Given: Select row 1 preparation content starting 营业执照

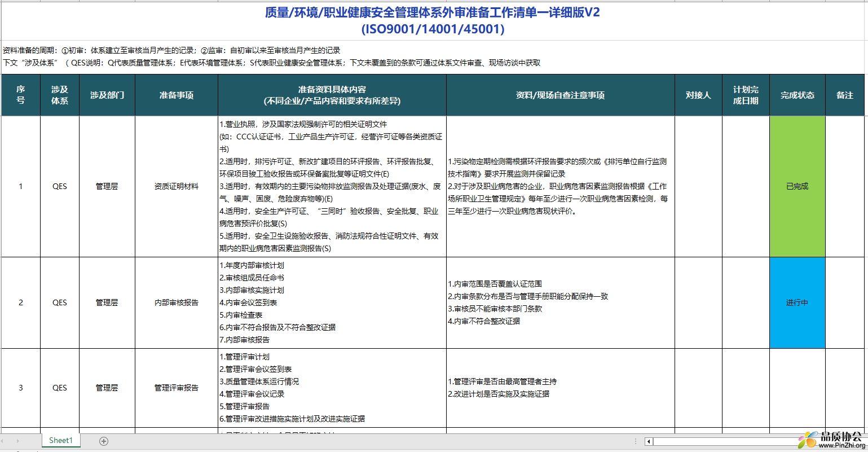Looking at the screenshot, I should tap(332, 187).
